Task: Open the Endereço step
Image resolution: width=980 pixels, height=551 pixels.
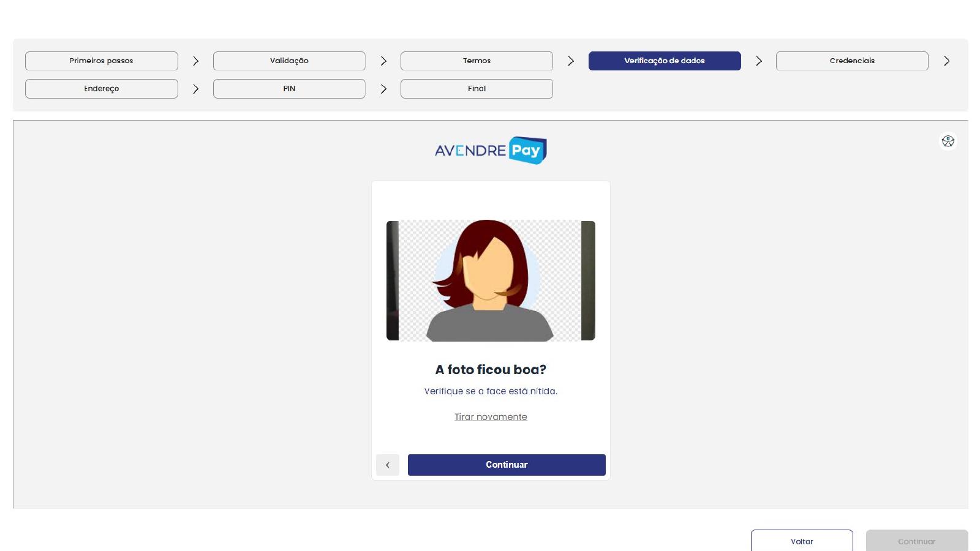Action: 102,89
